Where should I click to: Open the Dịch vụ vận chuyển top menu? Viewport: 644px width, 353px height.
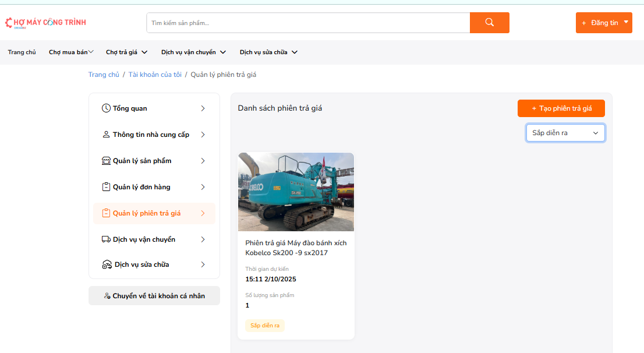193,52
